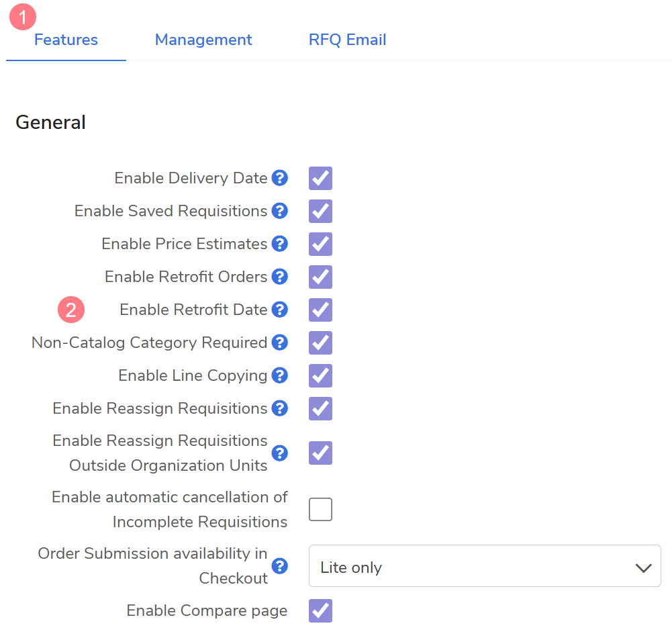
Task: Show help for Enable Price Estimates
Action: coord(280,244)
